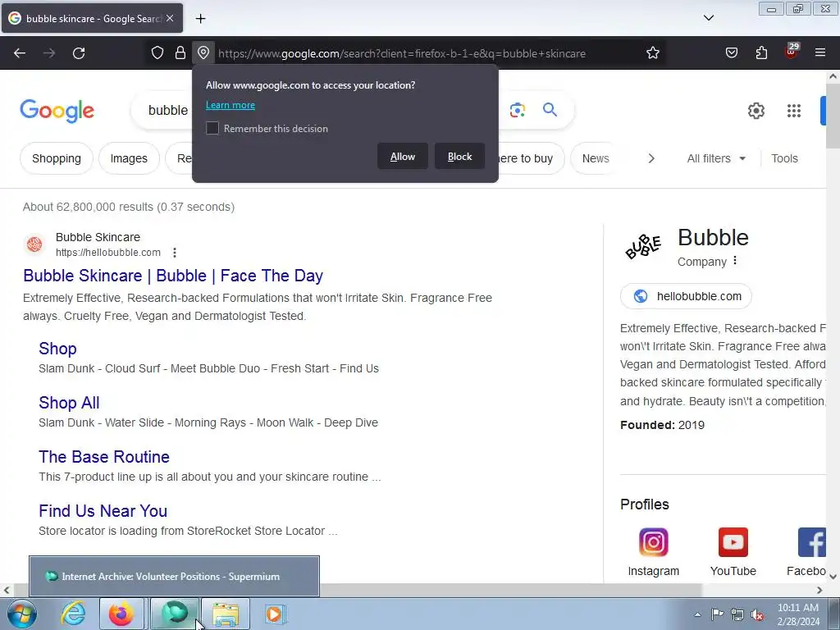Launch Internet Explorer from taskbar
840x630 pixels.
[73, 614]
